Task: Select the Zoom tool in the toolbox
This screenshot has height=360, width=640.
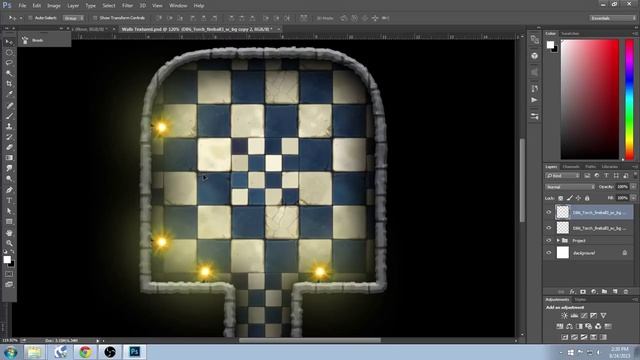Action: (x=9, y=243)
